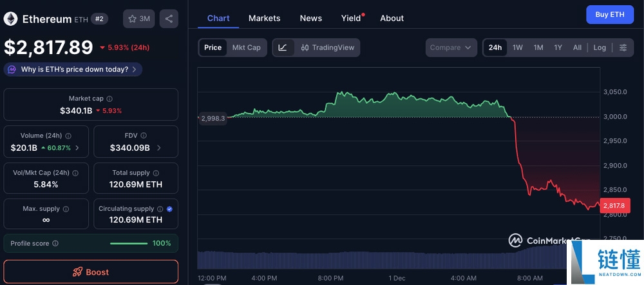Open 'Why is ETH's price down today?' link
The width and height of the screenshot is (644, 285).
pyautogui.click(x=74, y=70)
